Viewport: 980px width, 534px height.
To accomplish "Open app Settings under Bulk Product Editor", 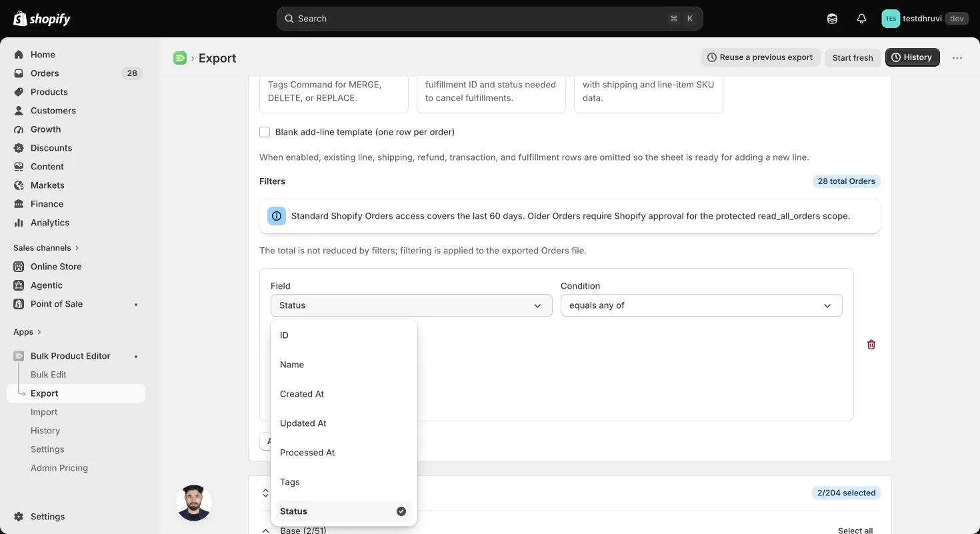I will tap(47, 449).
